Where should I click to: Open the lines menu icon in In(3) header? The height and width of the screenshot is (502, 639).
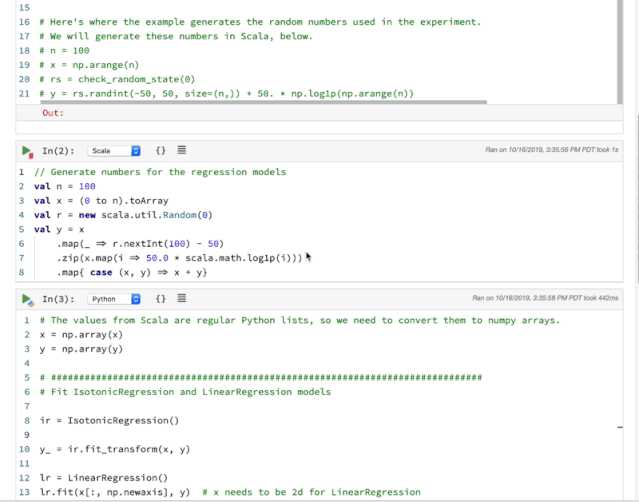[x=182, y=299]
